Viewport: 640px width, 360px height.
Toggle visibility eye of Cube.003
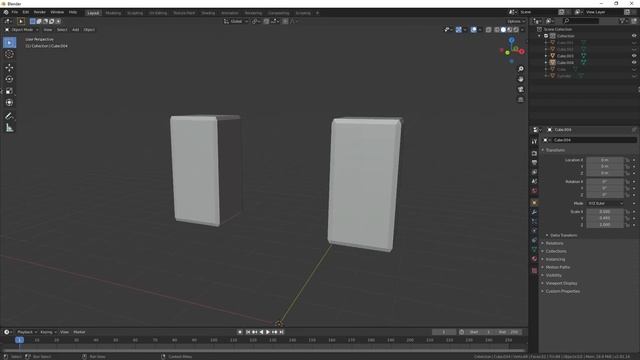tap(634, 56)
